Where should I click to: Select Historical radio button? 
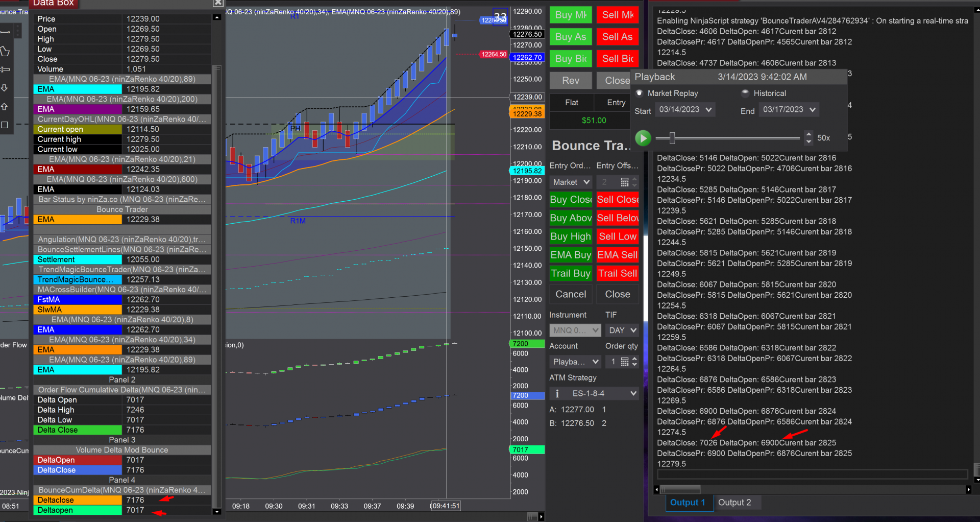(745, 93)
